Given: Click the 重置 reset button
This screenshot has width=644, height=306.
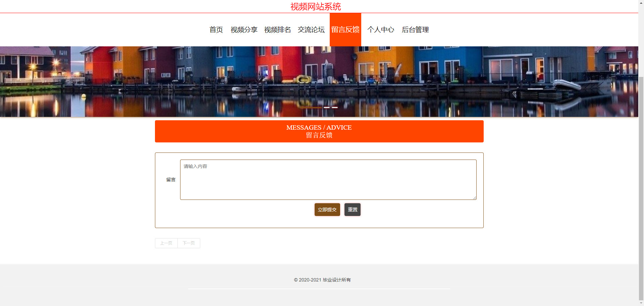Looking at the screenshot, I should pos(353,210).
